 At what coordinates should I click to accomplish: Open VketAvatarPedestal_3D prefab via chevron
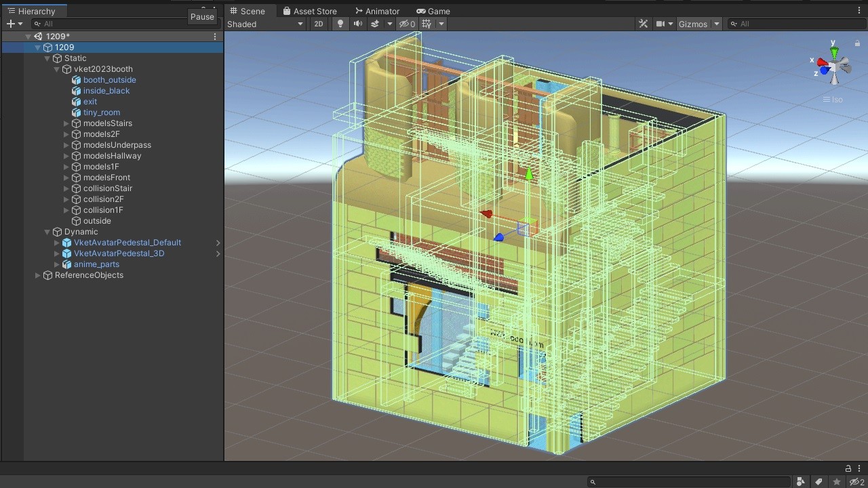(x=218, y=253)
